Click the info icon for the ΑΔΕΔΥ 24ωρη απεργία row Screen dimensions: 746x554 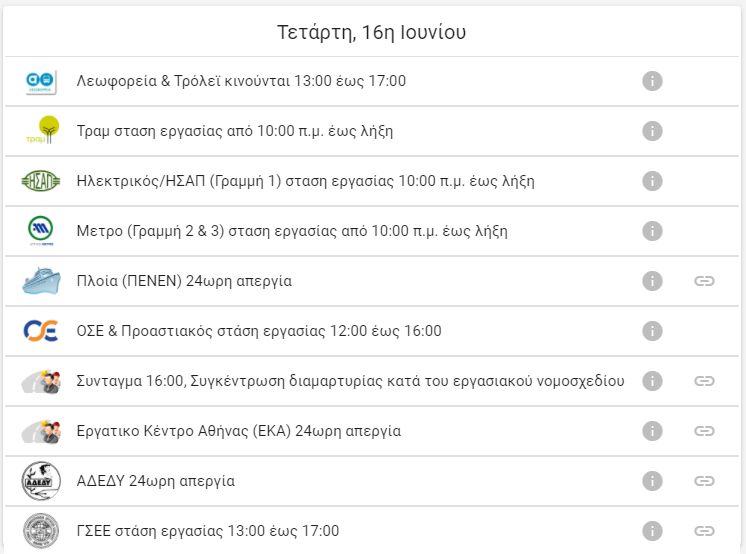[x=652, y=481]
